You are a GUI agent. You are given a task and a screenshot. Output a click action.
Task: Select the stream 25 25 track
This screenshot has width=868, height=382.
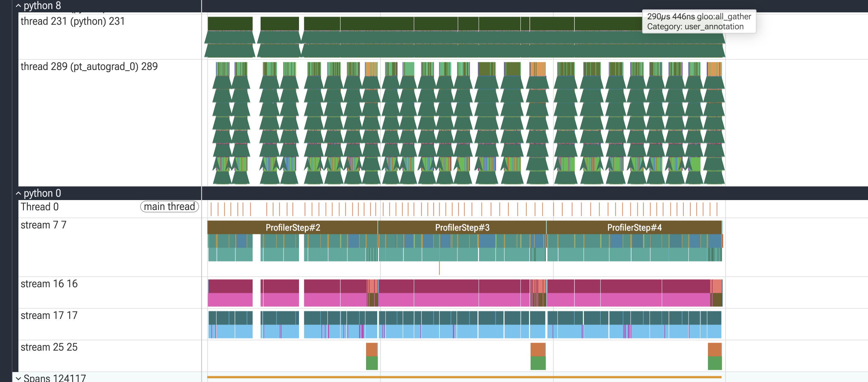pos(49,347)
